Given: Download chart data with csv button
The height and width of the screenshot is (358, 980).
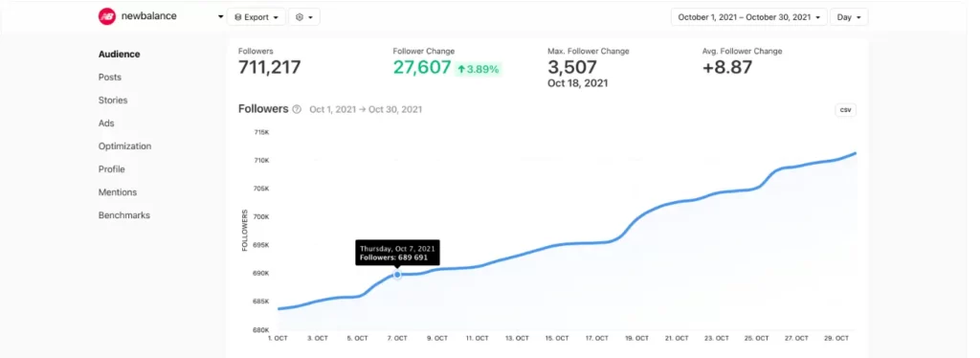Looking at the screenshot, I should tap(846, 110).
